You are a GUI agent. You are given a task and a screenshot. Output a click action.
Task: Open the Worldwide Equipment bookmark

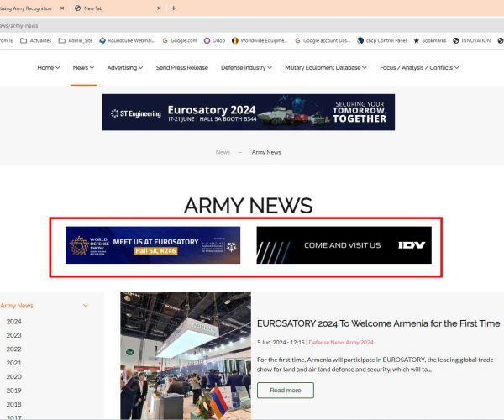(x=260, y=39)
